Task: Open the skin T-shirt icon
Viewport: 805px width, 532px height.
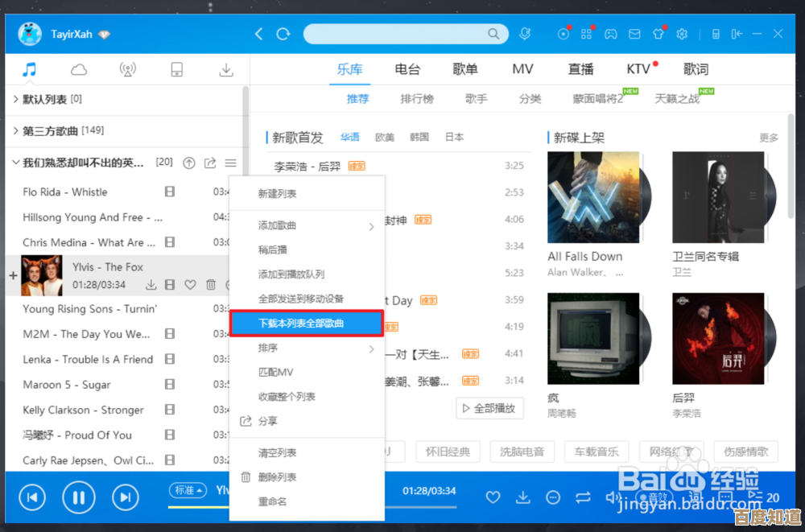Action: click(x=658, y=34)
